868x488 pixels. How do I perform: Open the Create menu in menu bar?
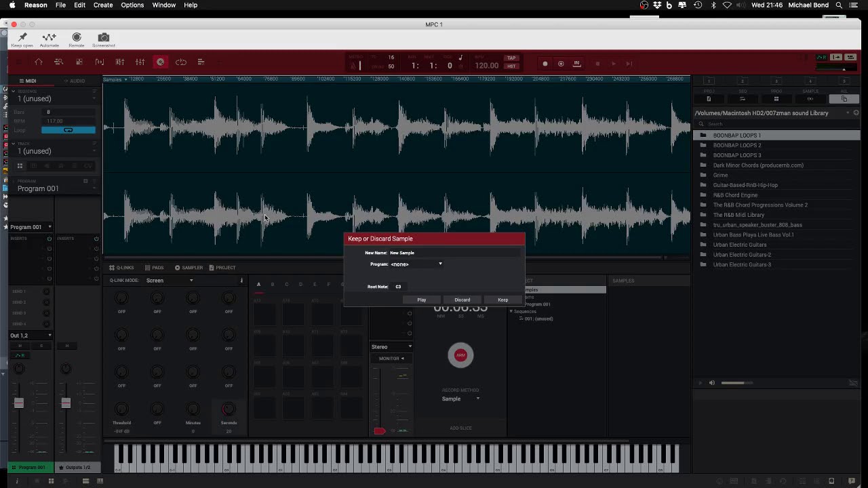tap(103, 5)
